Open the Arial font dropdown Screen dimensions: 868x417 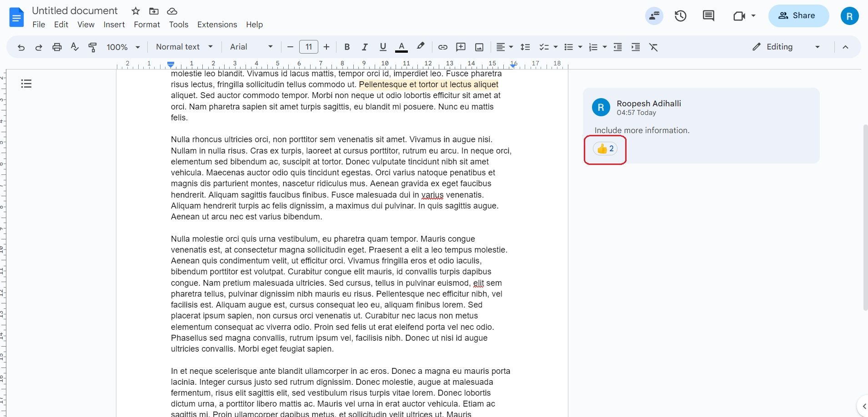point(251,47)
